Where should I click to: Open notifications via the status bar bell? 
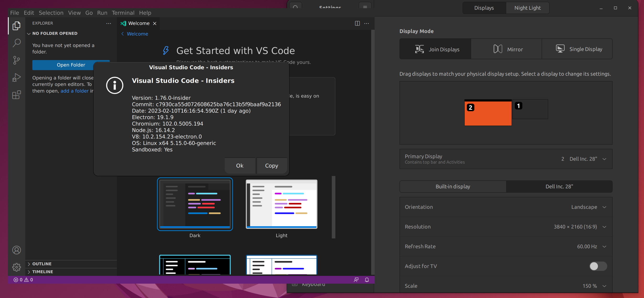[x=367, y=280]
